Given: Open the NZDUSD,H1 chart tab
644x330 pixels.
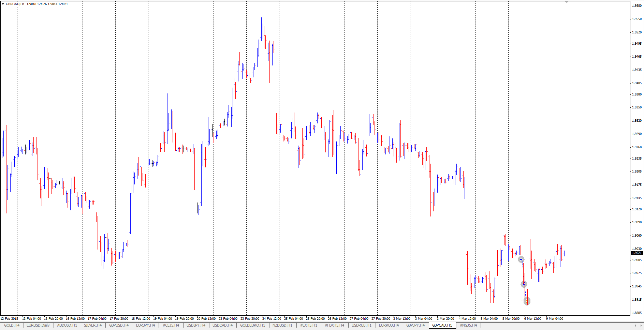Looking at the screenshot, I should [x=282, y=325].
